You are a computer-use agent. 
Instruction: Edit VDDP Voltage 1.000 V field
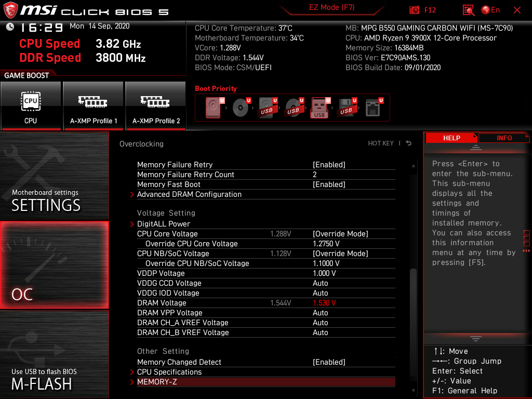coord(324,273)
